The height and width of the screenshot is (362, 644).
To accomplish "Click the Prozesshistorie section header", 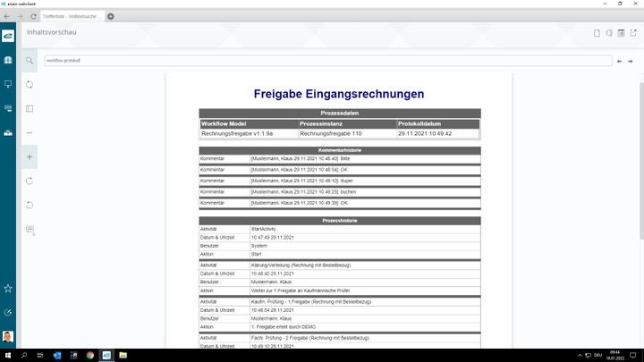I will 340,221.
